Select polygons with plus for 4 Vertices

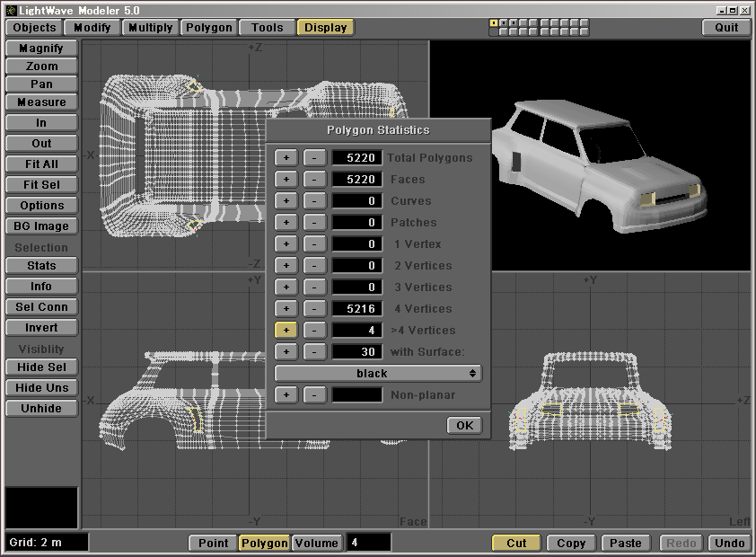pyautogui.click(x=286, y=309)
